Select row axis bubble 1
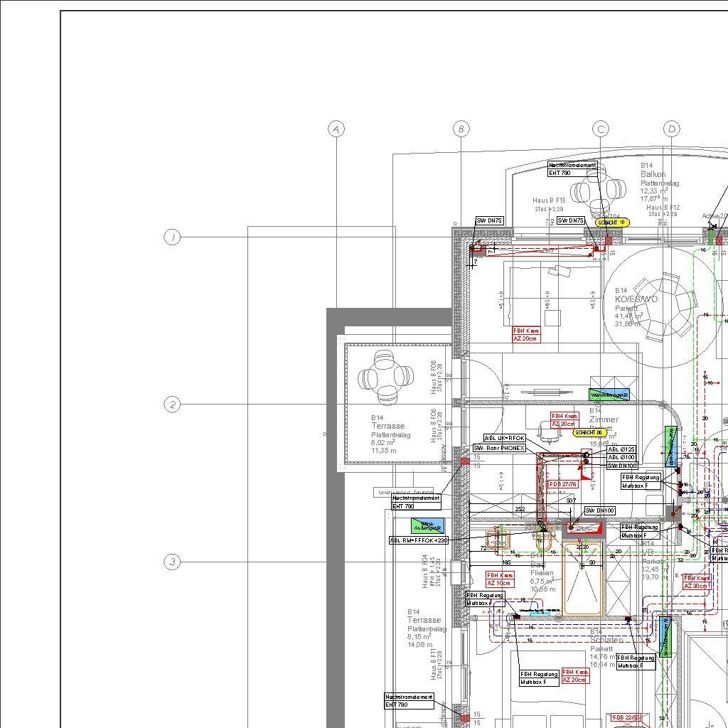728x728 pixels. [172, 237]
